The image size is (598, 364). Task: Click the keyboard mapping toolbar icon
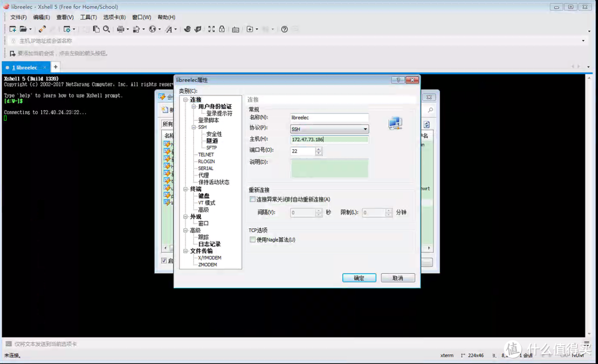pyautogui.click(x=235, y=29)
